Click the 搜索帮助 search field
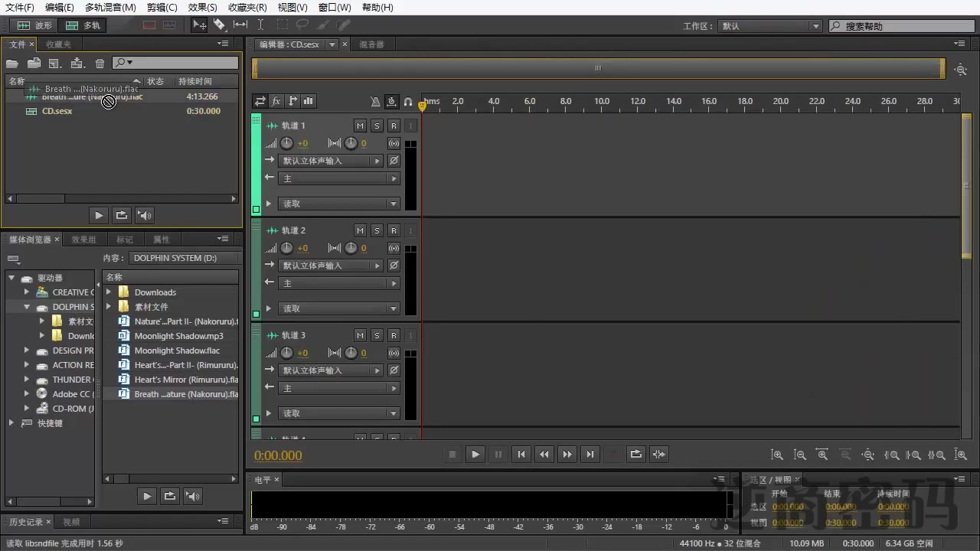The height and width of the screenshot is (551, 980). pyautogui.click(x=901, y=26)
